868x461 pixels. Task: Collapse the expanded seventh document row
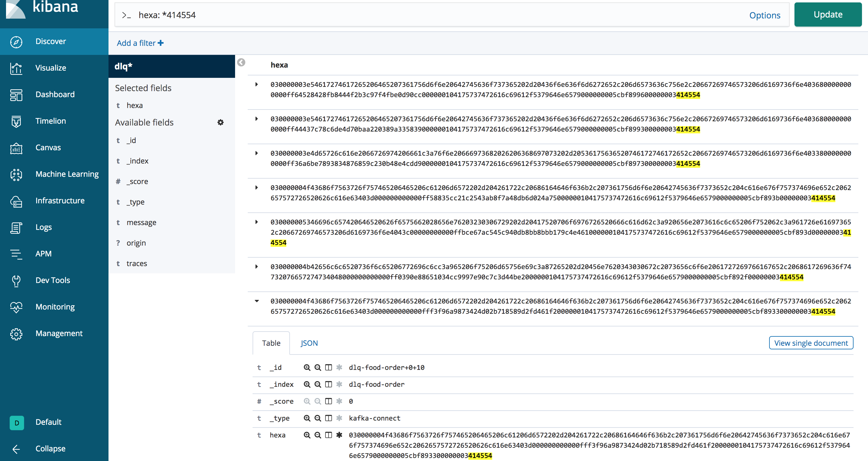[x=256, y=301]
